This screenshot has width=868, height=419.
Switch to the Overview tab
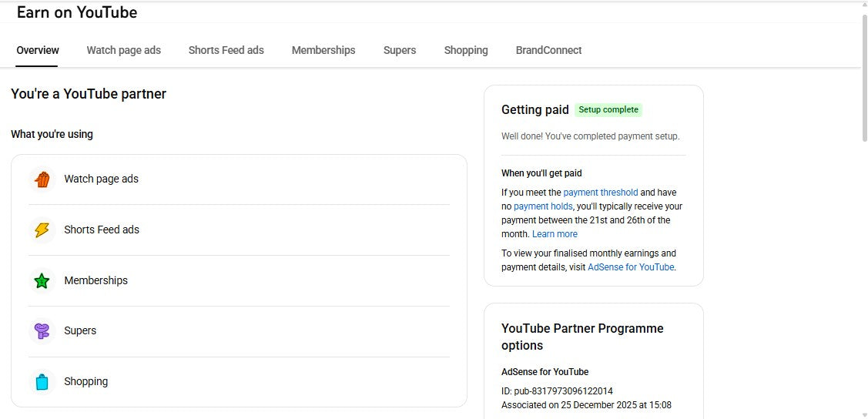(38, 50)
